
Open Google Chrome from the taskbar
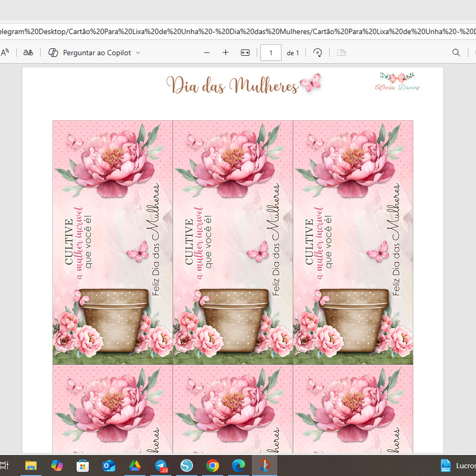click(x=213, y=466)
